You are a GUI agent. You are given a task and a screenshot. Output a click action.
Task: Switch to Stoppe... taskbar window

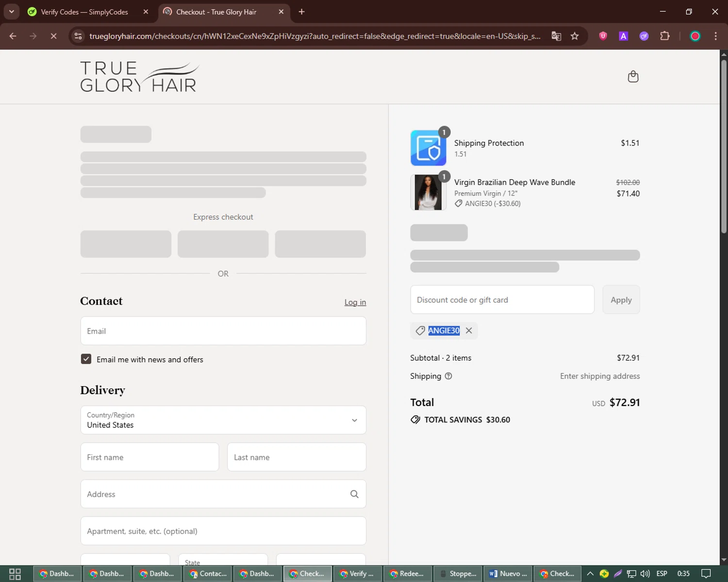458,574
